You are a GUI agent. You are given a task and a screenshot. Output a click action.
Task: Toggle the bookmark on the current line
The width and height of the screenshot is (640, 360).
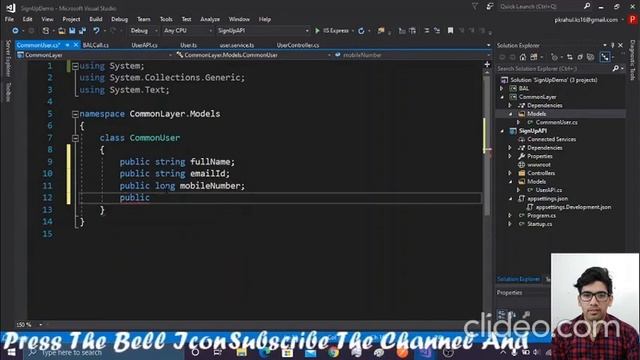click(x=450, y=31)
